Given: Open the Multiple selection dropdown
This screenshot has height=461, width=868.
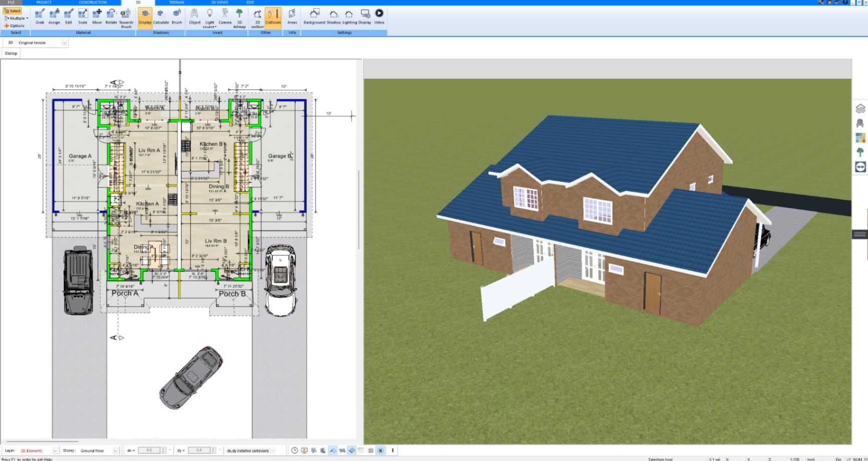Looking at the screenshot, I should 16,18.
